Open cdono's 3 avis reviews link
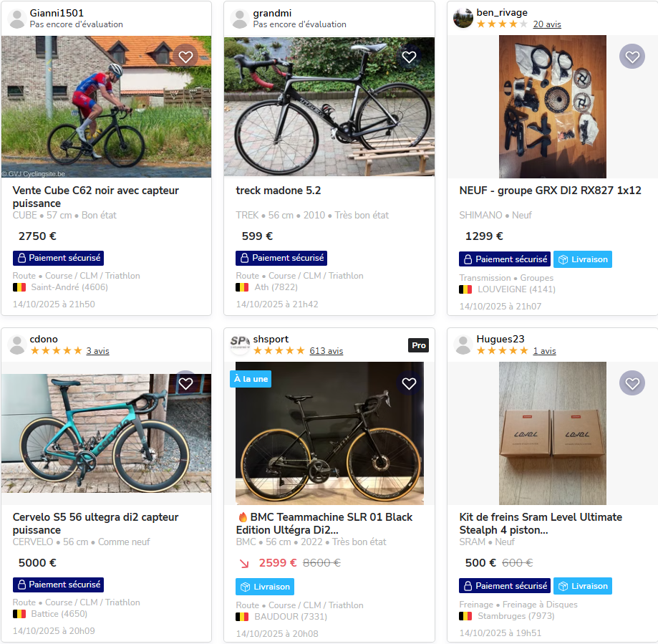This screenshot has height=644, width=658. pos(97,351)
